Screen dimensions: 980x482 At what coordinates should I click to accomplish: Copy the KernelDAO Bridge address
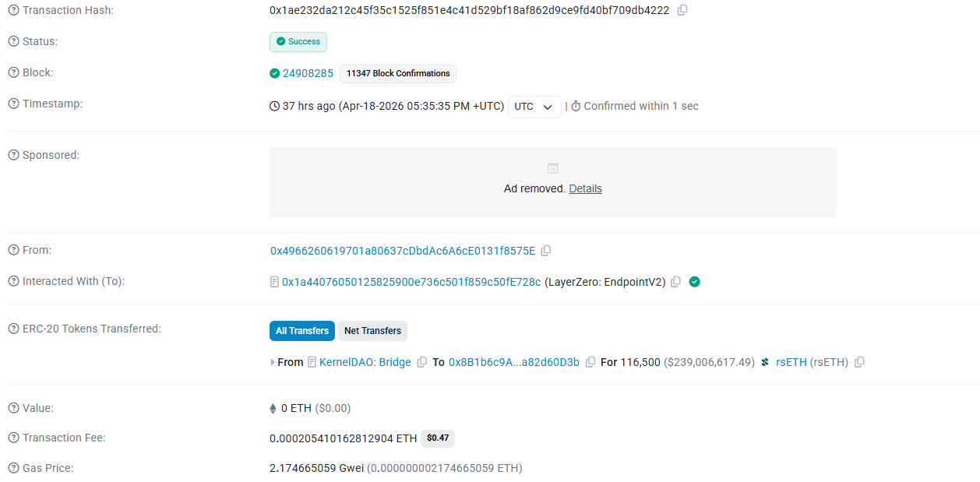point(422,362)
